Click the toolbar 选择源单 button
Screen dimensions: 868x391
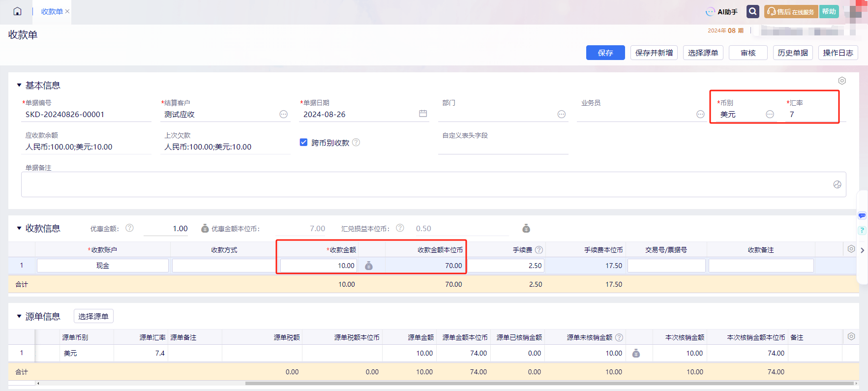click(x=703, y=53)
